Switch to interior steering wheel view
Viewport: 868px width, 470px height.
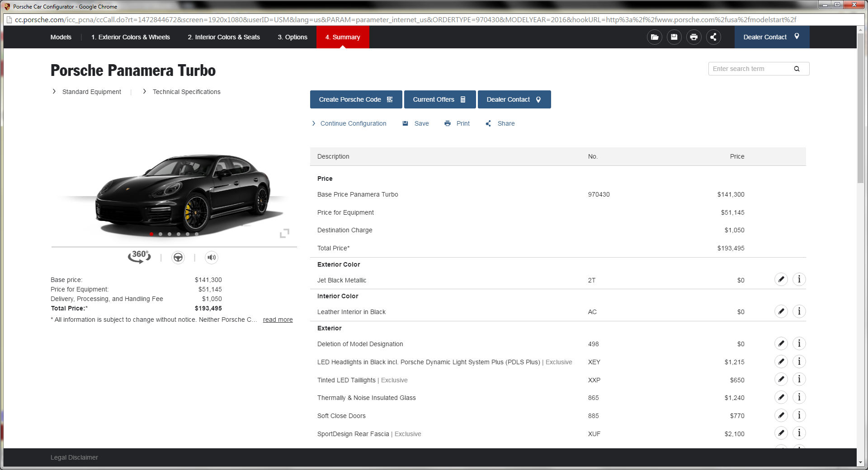coord(178,258)
